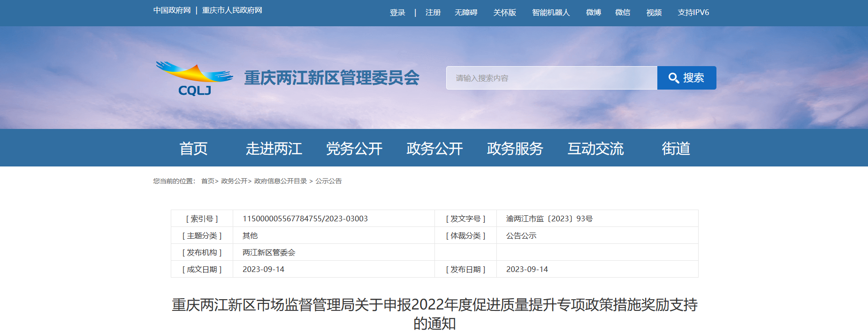
Task: Click the magnifier search button
Action: pyautogui.click(x=686, y=78)
